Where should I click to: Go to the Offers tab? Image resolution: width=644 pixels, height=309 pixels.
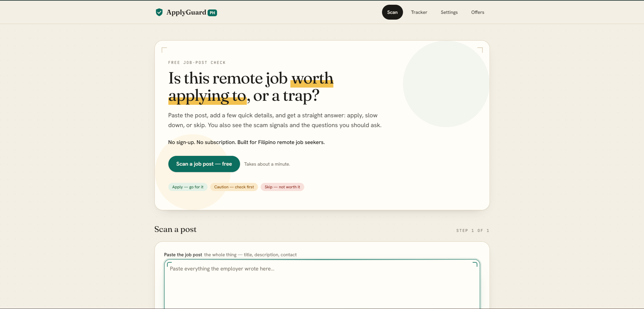[477, 12]
